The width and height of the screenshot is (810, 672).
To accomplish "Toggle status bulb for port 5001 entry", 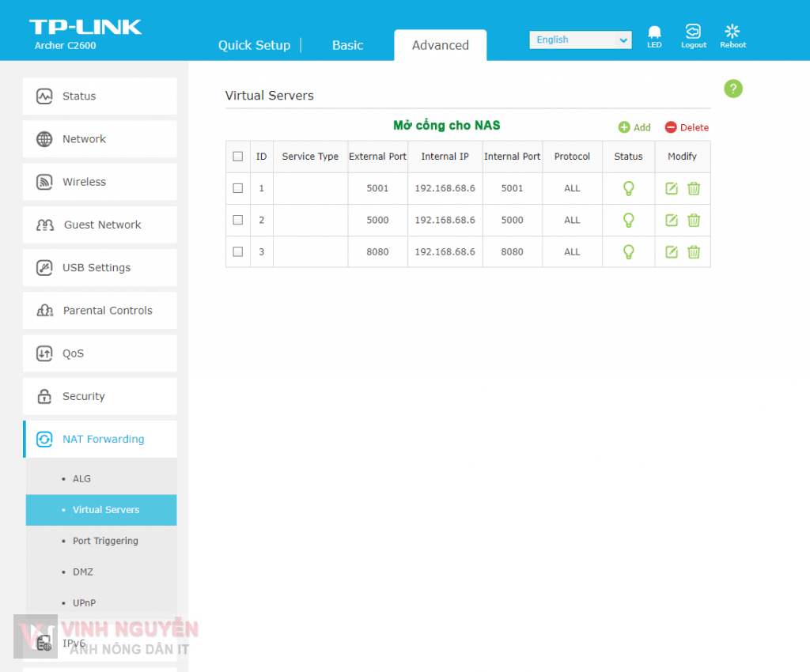I will [x=628, y=188].
